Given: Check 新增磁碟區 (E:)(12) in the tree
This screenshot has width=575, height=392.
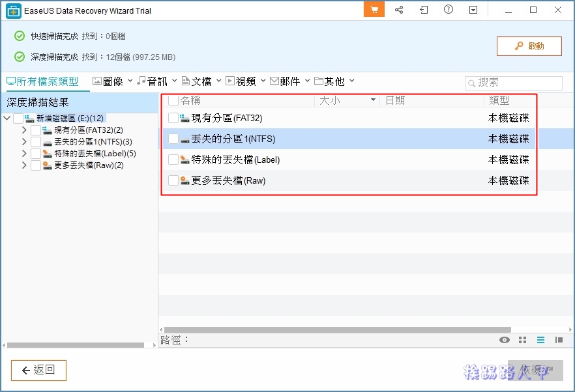Looking at the screenshot, I should pyautogui.click(x=18, y=119).
